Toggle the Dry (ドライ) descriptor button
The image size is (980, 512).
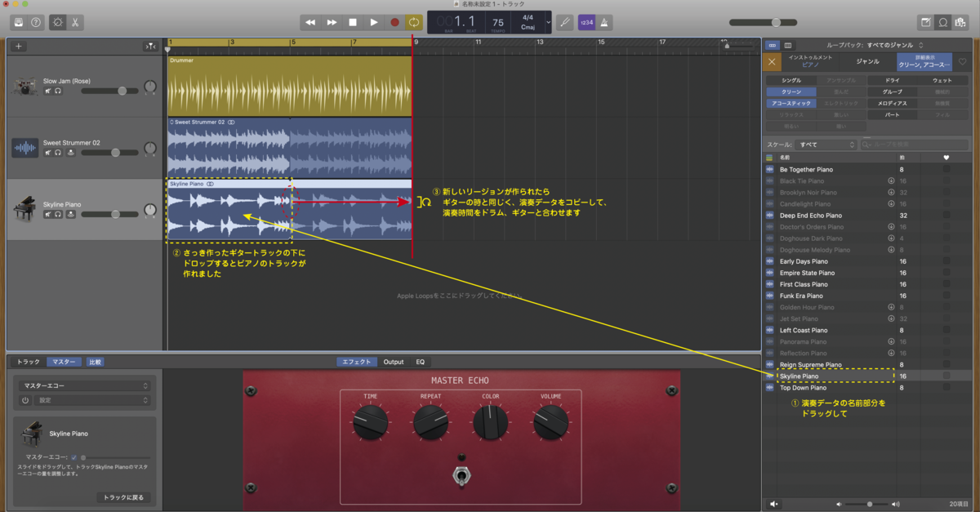[891, 81]
